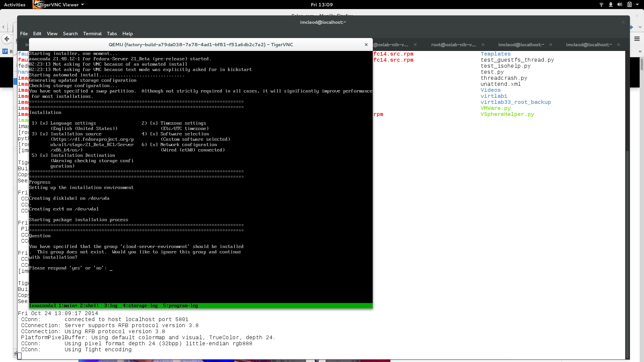Open the system status dropdown arrow

click(638, 5)
